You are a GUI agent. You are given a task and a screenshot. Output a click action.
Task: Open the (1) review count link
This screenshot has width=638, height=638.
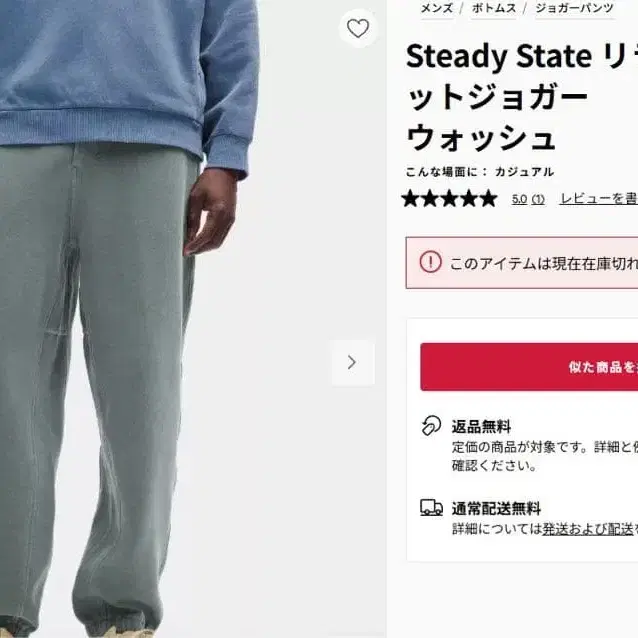click(x=538, y=199)
